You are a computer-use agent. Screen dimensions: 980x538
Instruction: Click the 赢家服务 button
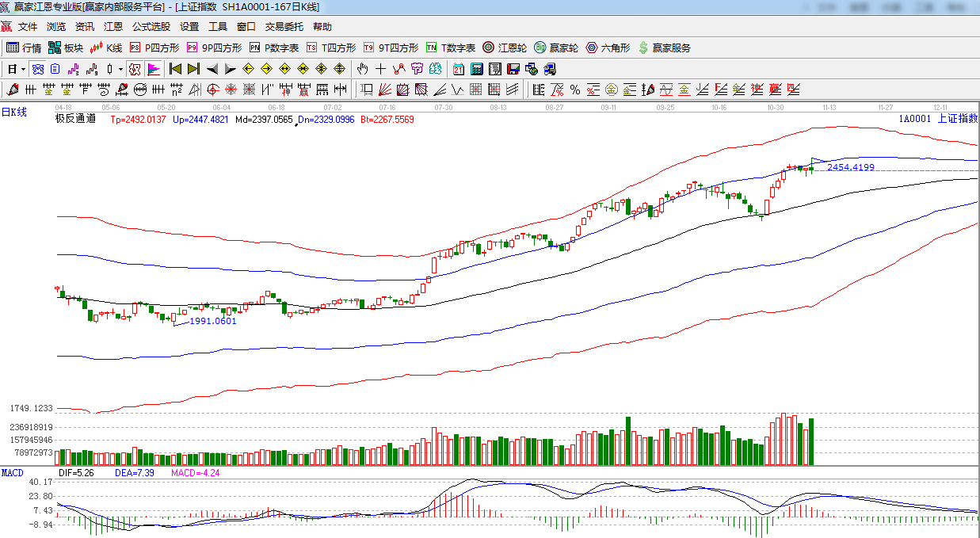[x=664, y=48]
